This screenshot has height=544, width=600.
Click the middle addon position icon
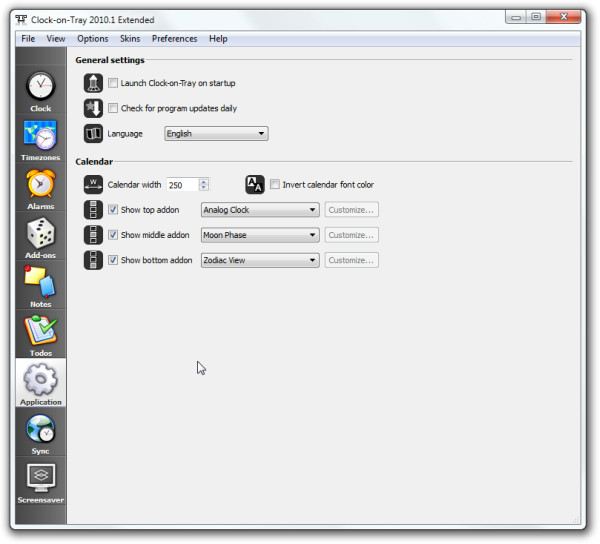(x=93, y=235)
